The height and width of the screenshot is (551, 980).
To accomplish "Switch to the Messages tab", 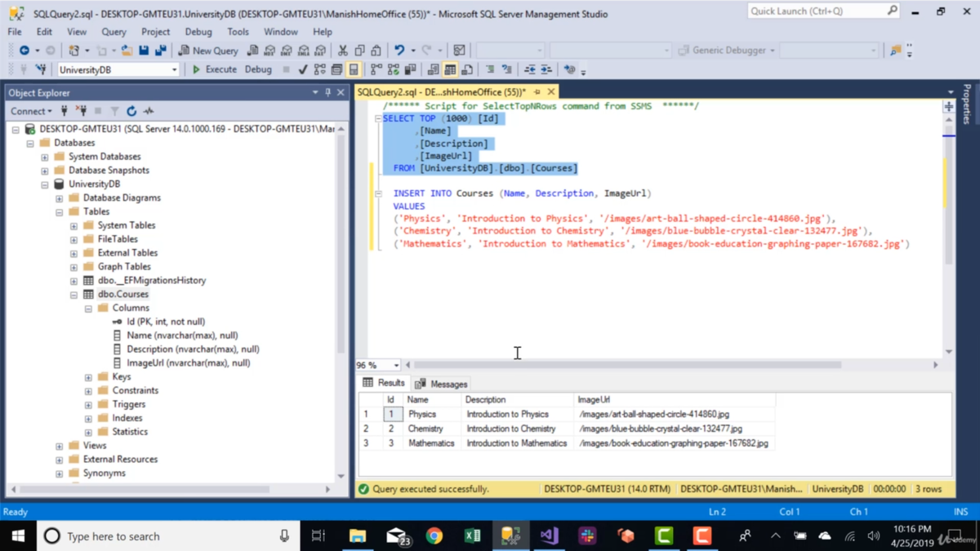I will (441, 384).
